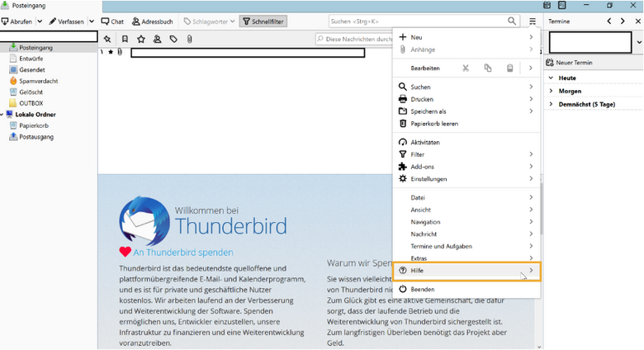Click the Neuer Termin button

(x=569, y=63)
